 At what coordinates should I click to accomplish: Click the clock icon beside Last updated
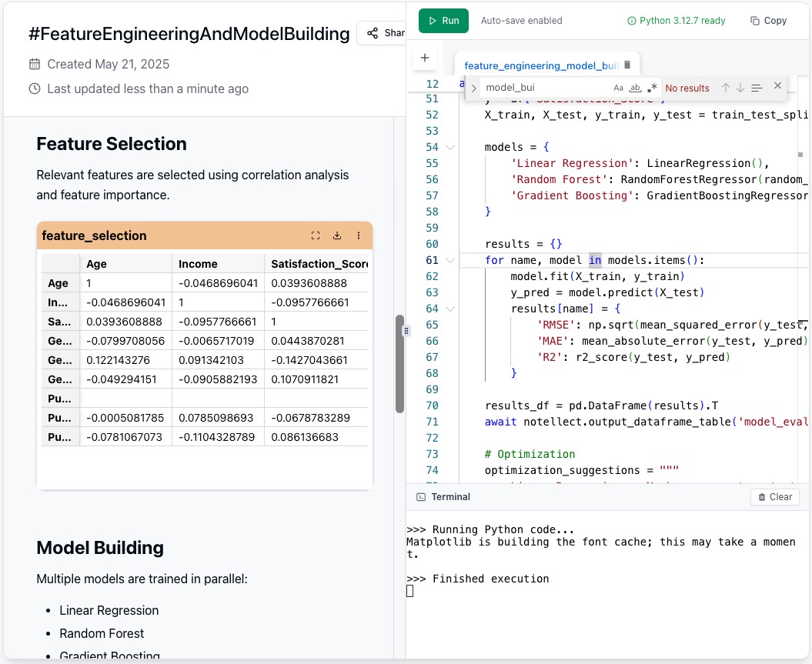point(35,88)
